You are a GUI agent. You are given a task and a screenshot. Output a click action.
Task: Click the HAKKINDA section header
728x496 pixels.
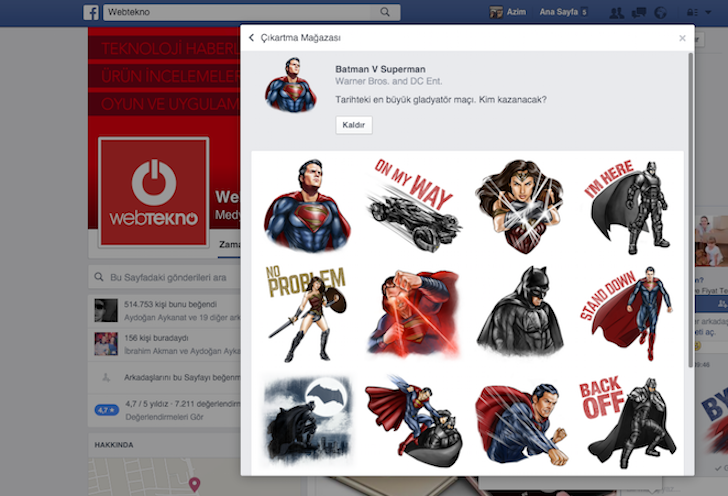(114, 445)
